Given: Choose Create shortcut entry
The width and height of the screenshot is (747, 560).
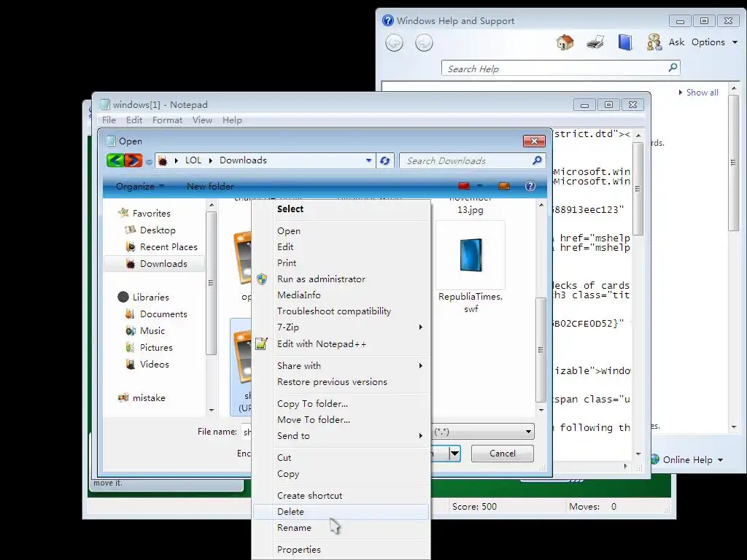Looking at the screenshot, I should coord(341,496).
